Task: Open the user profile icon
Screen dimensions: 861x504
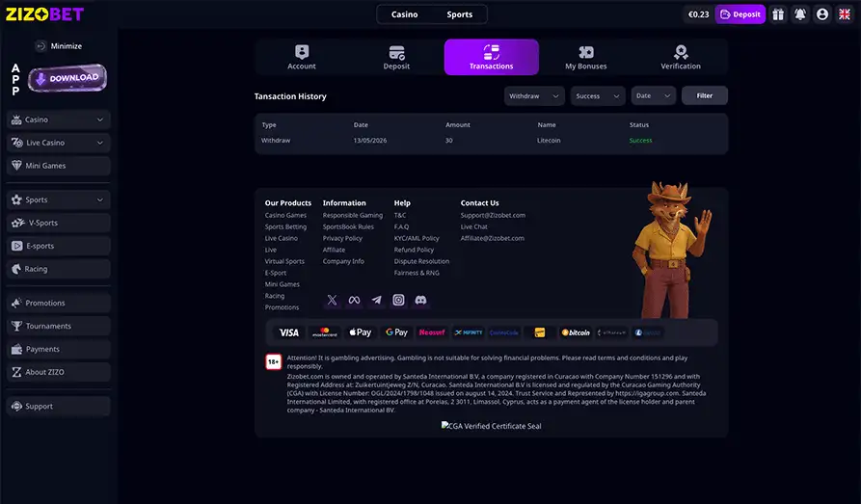Action: coord(822,14)
